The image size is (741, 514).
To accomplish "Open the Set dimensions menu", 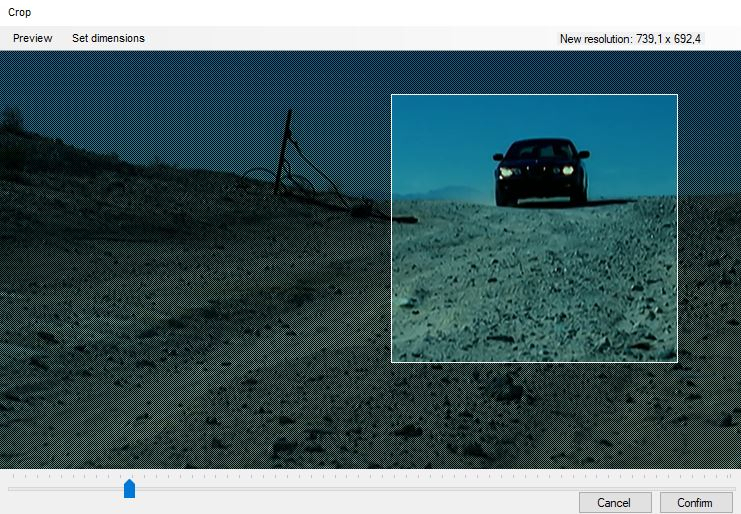I will pyautogui.click(x=108, y=38).
